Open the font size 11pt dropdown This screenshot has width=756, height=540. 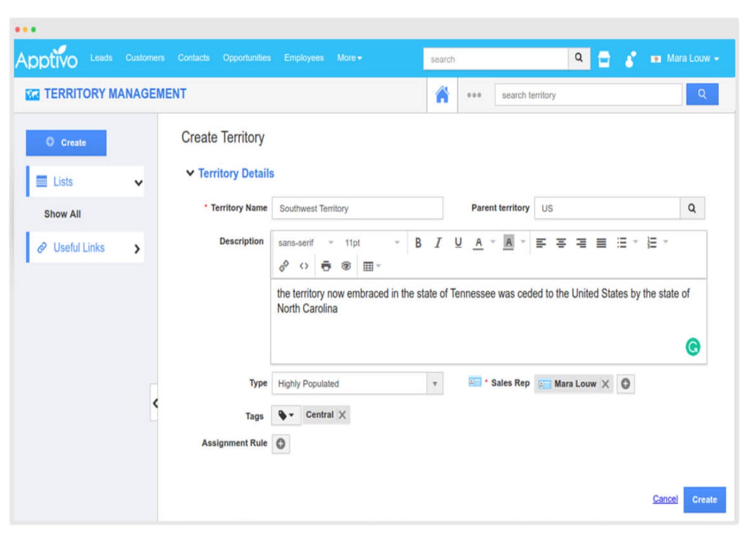pyautogui.click(x=372, y=243)
